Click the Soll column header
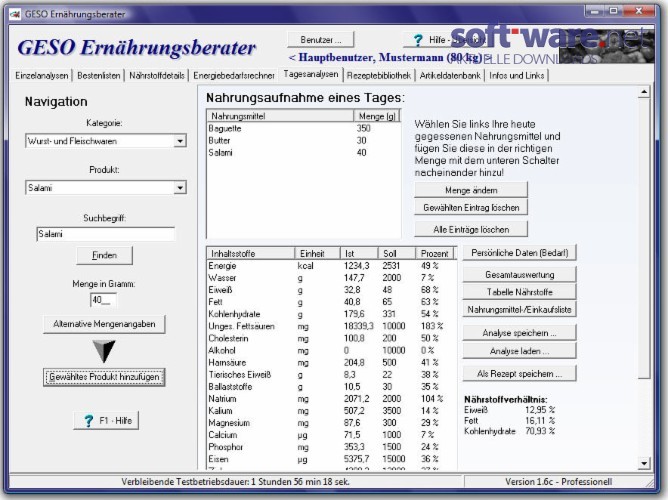Viewport: 668px width, 500px height. 397,253
